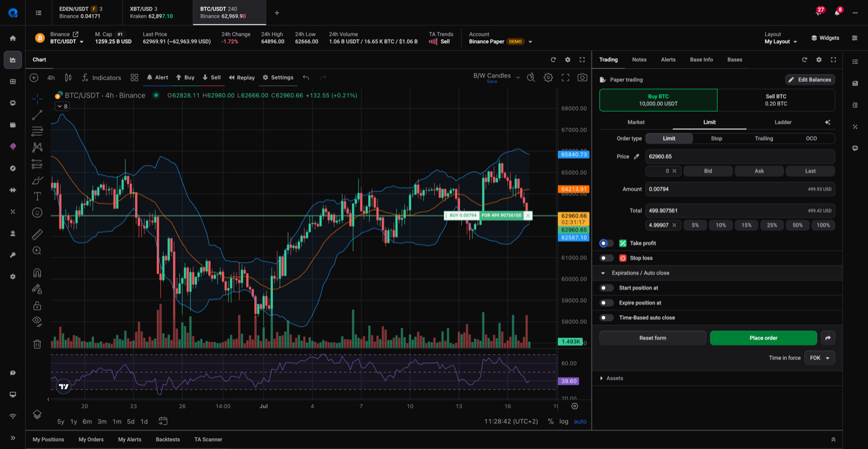
Task: Open the BTC/USDT market selector dropdown
Action: coord(67,42)
